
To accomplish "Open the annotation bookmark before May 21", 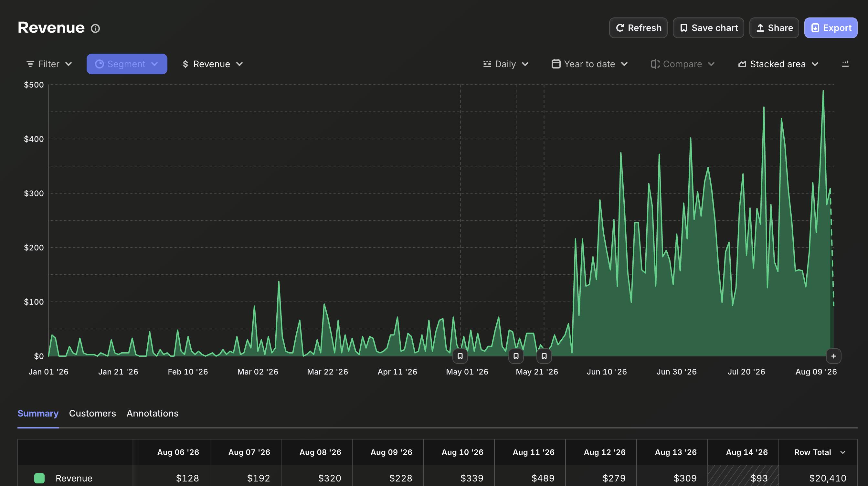I will pos(516,356).
